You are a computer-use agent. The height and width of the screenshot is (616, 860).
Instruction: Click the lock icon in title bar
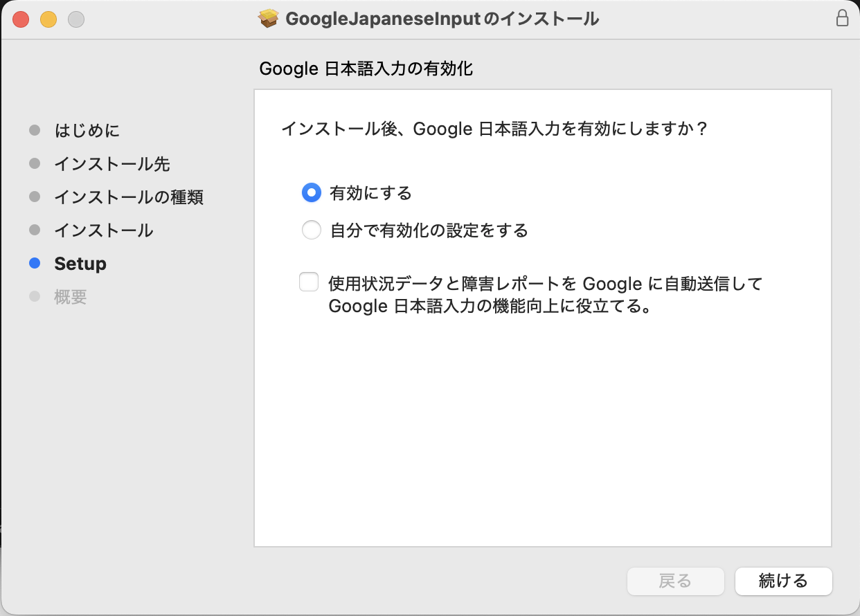[842, 19]
